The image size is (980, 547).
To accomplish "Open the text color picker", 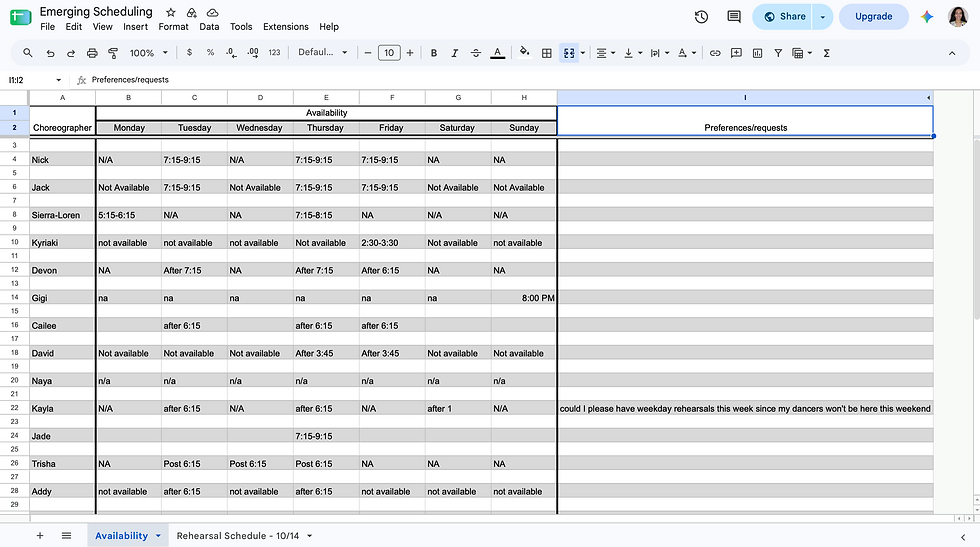I will [x=498, y=53].
